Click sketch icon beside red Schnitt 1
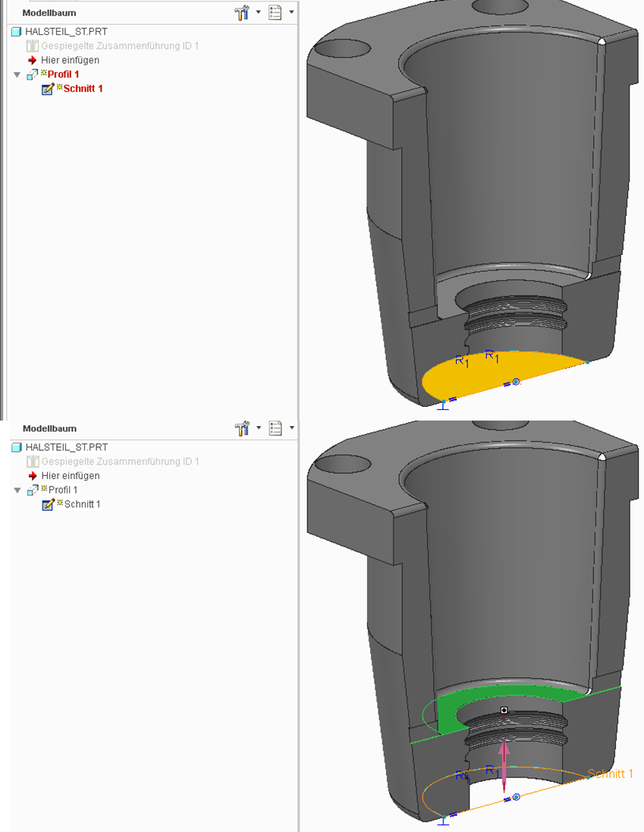 tap(48, 89)
